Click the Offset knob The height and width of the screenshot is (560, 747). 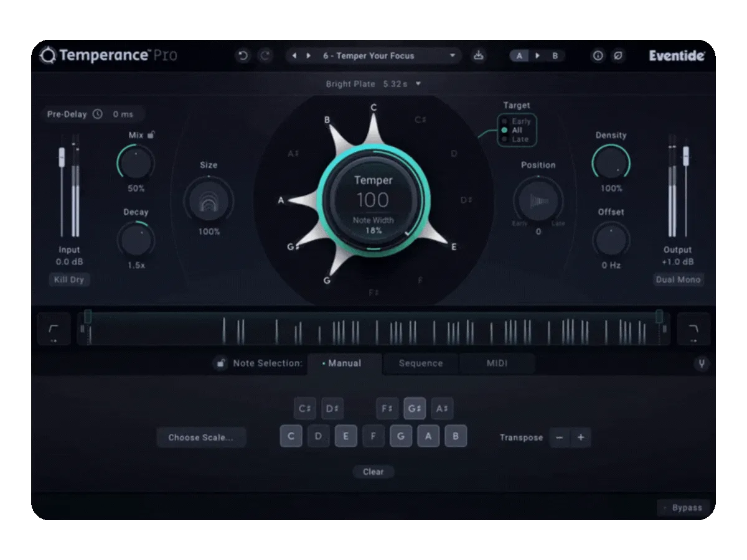point(611,240)
